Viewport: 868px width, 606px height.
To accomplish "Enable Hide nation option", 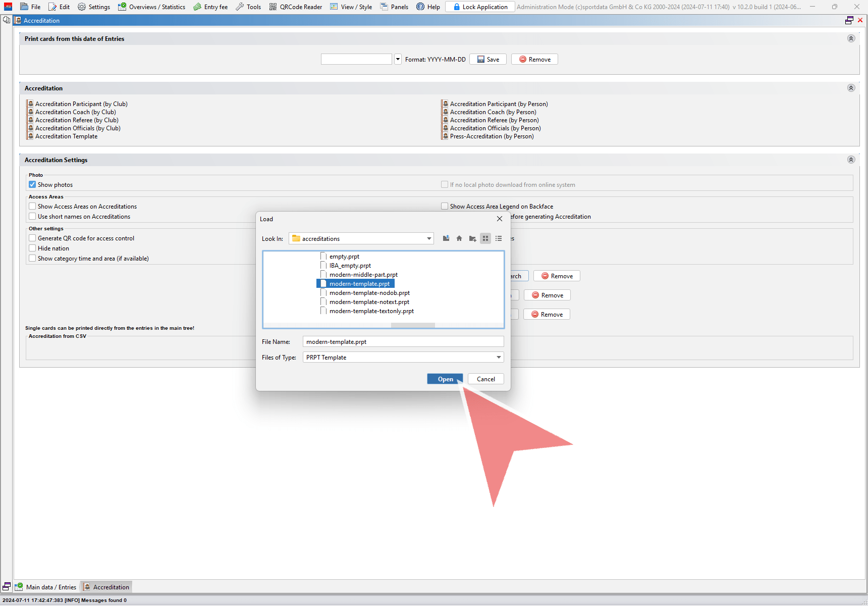I will pyautogui.click(x=33, y=248).
